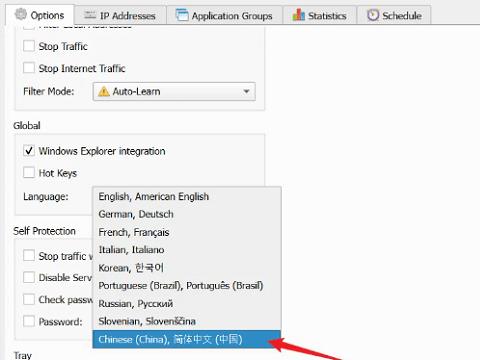Click the Options gear icon
This screenshot has height=360, width=480.
[21, 15]
